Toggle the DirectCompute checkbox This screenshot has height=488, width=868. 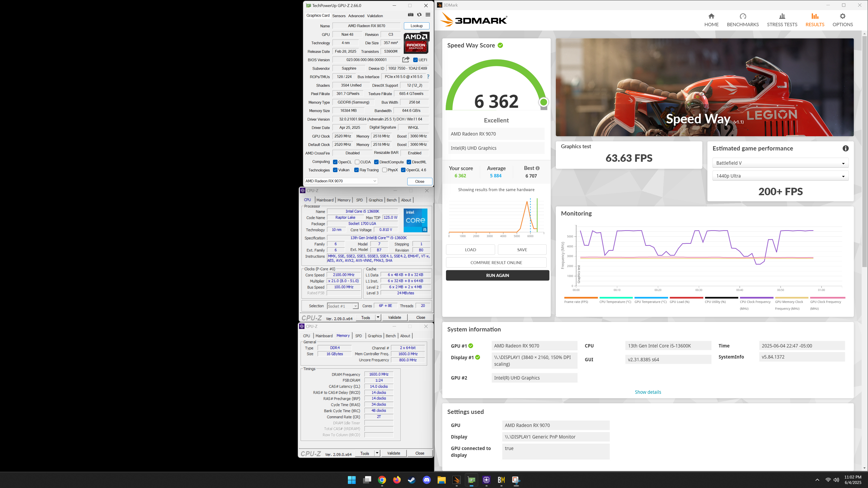pyautogui.click(x=376, y=162)
